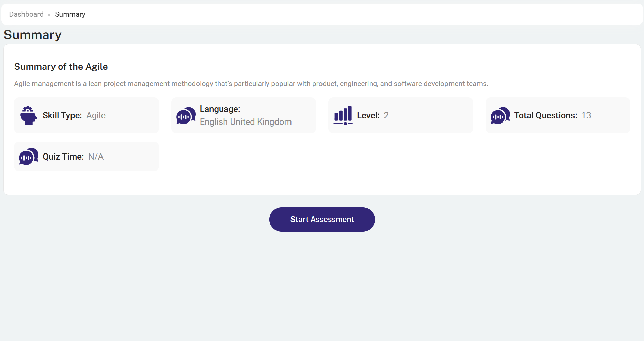Image resolution: width=644 pixels, height=341 pixels.
Task: Click the "Summary of the Agile" heading
Action: [61, 67]
